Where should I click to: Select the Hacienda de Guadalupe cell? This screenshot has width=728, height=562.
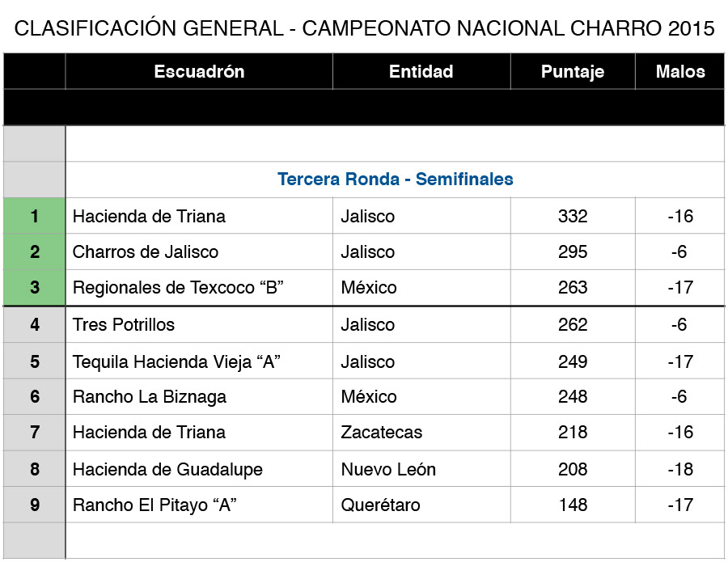(x=167, y=469)
